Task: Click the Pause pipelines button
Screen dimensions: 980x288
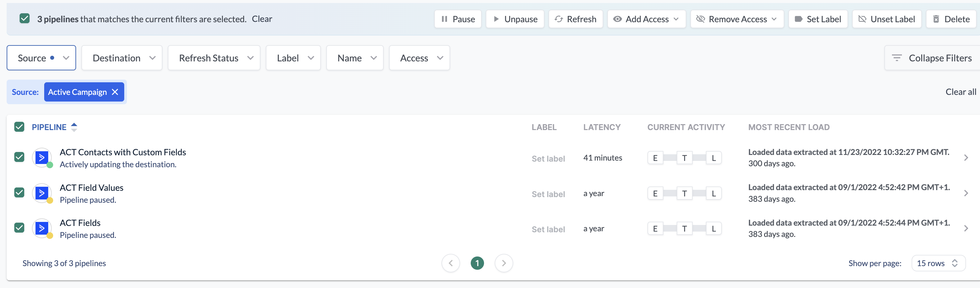Action: point(458,19)
